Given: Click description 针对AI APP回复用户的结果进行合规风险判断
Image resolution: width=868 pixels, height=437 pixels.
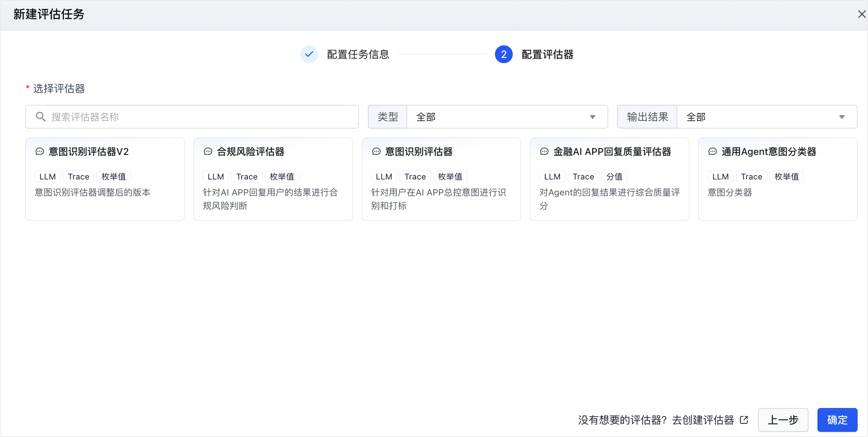Looking at the screenshot, I should point(271,199).
